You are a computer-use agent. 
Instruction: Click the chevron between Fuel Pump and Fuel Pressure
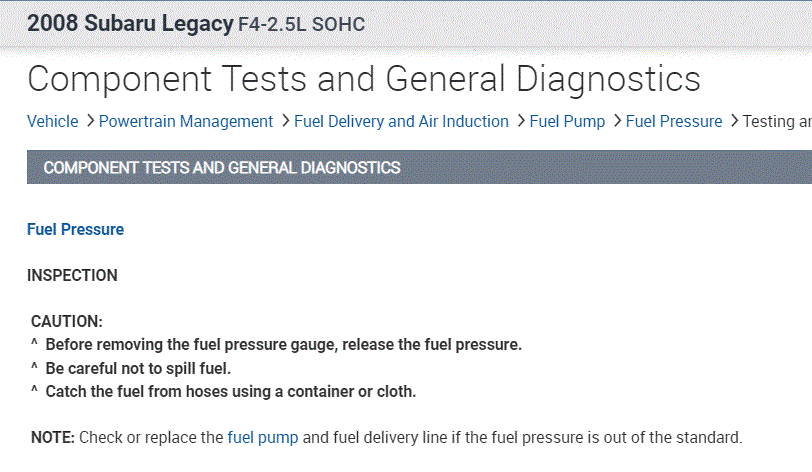click(616, 122)
